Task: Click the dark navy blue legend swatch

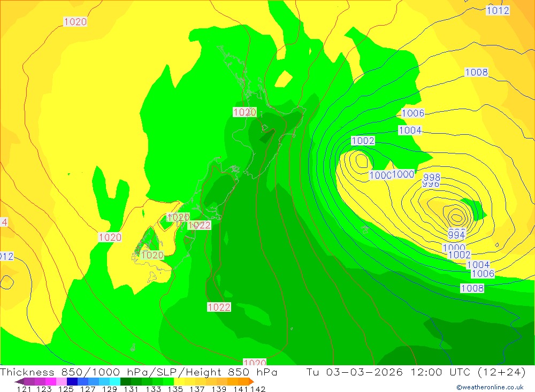Action: coord(72,381)
